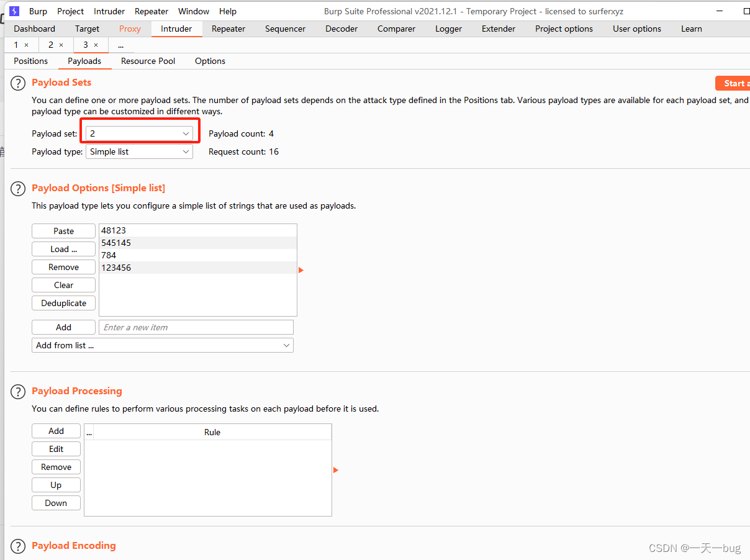
Task: Click orange arrow beside payload list
Action: tap(301, 270)
